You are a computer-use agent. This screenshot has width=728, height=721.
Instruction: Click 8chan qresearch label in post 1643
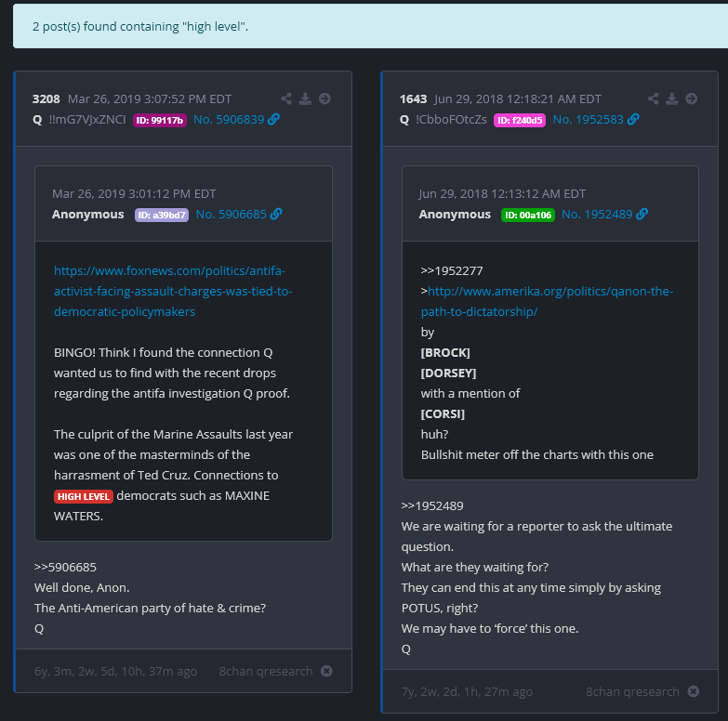pyautogui.click(x=632, y=691)
